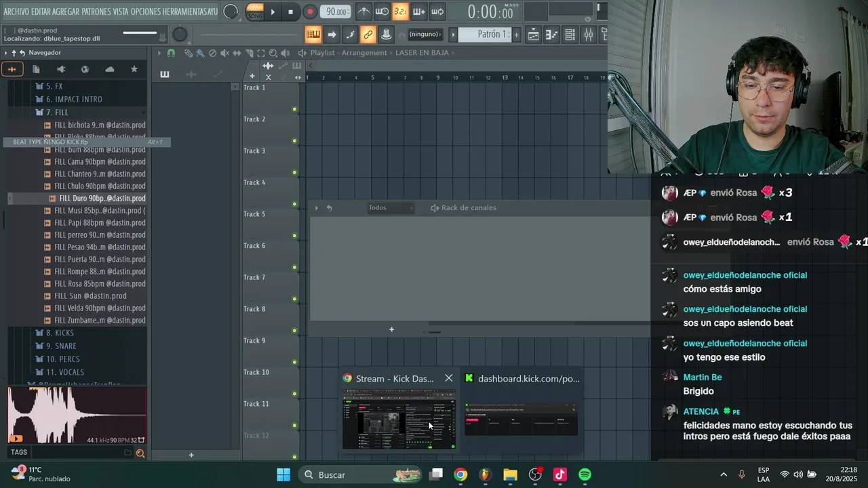Select the files browser tab icon
The height and width of the screenshot is (488, 868).
click(x=37, y=69)
